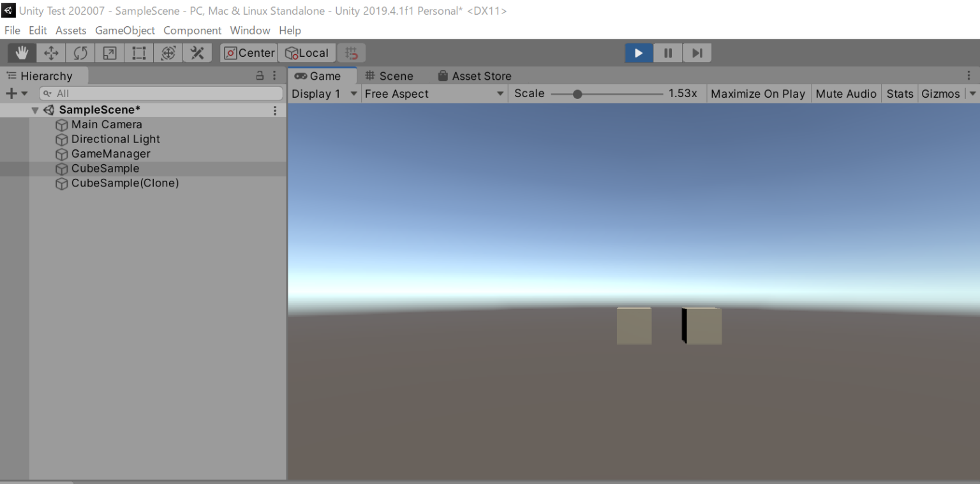Image resolution: width=980 pixels, height=484 pixels.
Task: Adjust the Game view Scale slider
Action: [578, 93]
